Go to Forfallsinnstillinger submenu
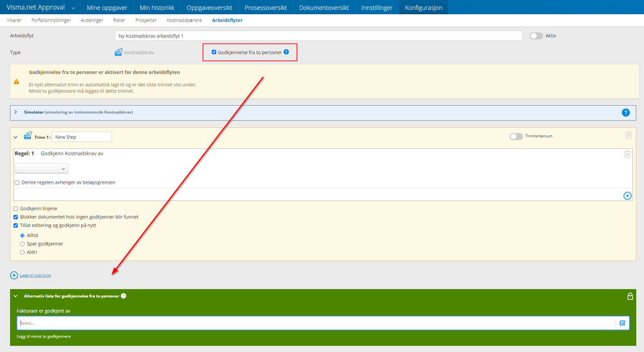644x352 pixels. click(52, 20)
